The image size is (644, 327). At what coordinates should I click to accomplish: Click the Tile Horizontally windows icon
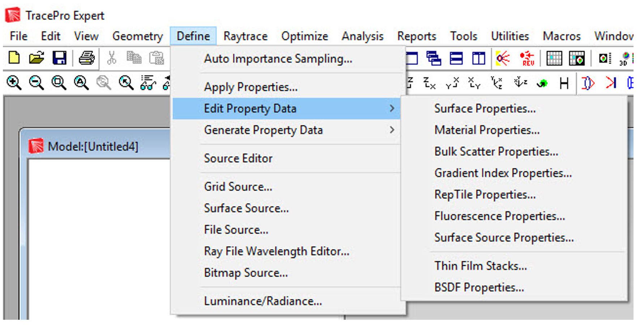(456, 58)
